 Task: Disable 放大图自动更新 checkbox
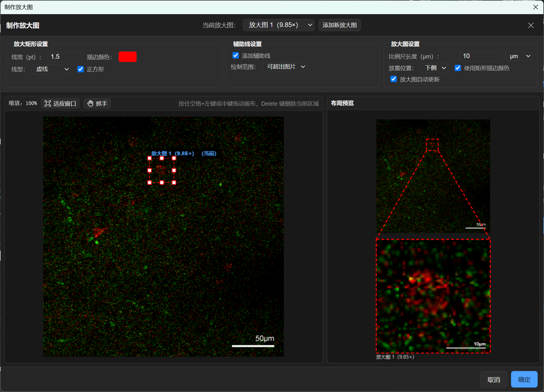(x=394, y=79)
